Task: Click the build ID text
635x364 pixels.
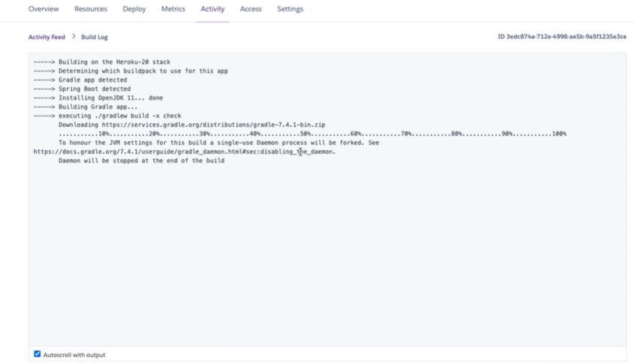Action: coord(562,37)
